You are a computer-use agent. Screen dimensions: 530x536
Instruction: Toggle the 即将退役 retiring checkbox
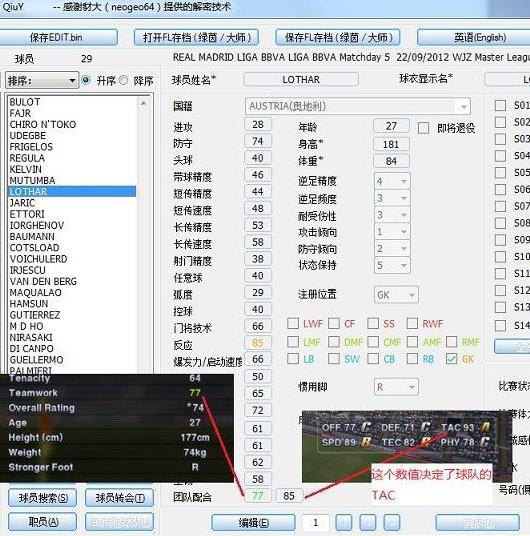pyautogui.click(x=423, y=128)
